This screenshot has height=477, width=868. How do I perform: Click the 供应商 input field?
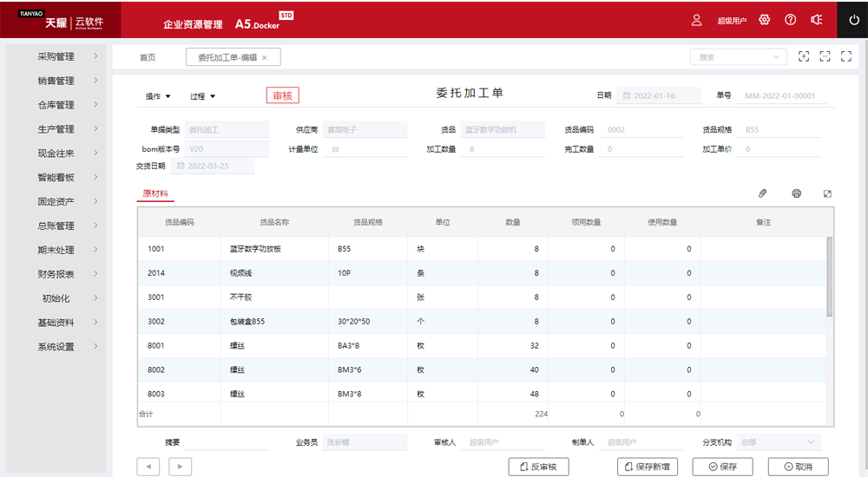click(365, 129)
